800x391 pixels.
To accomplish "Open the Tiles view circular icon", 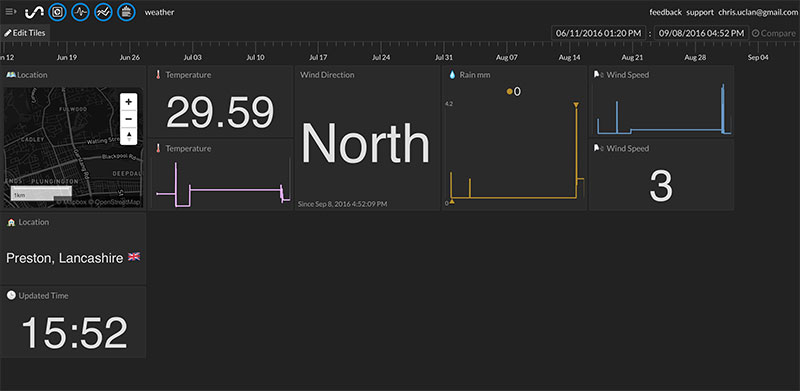I will (x=58, y=12).
